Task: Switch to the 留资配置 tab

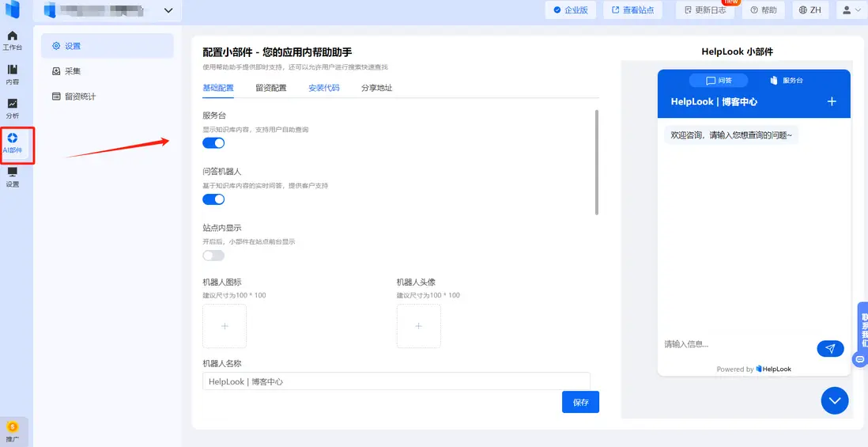Action: pos(271,88)
